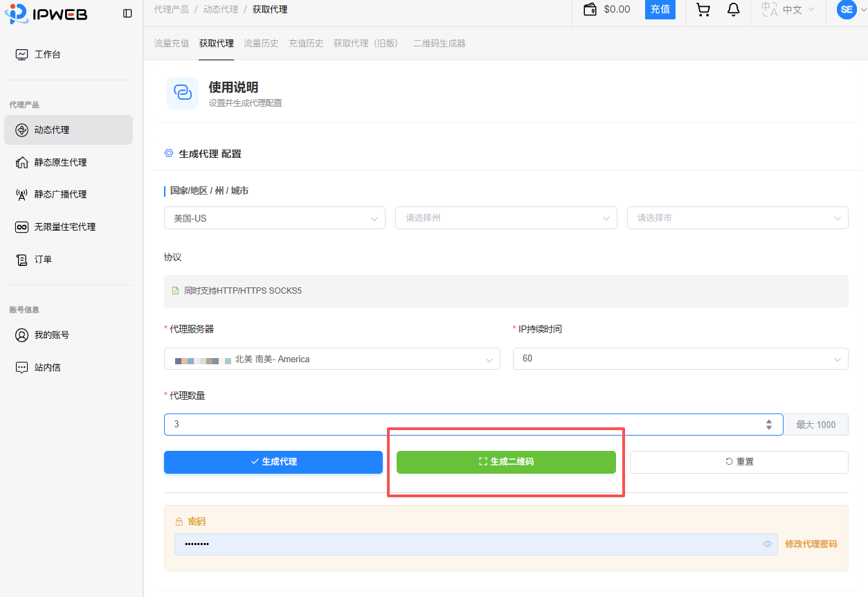The image size is (868, 597).
Task: Click the 动态代理 breadcrumb
Action: click(x=220, y=10)
